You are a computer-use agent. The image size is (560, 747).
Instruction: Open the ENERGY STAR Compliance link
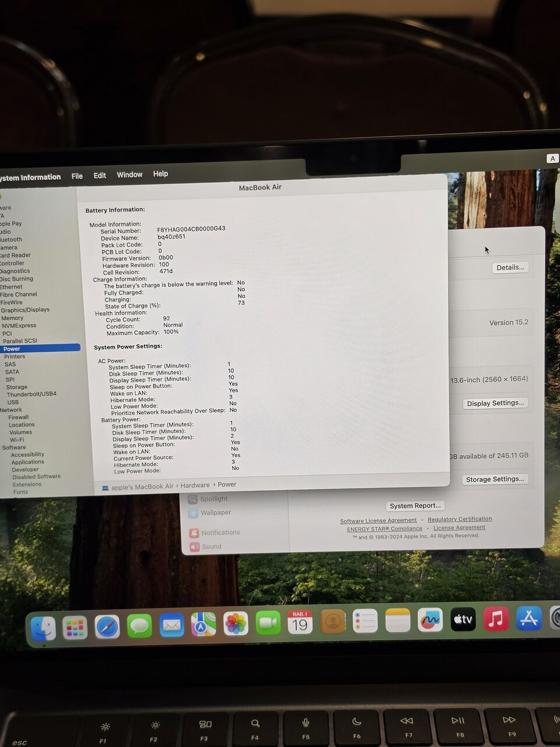click(x=384, y=529)
